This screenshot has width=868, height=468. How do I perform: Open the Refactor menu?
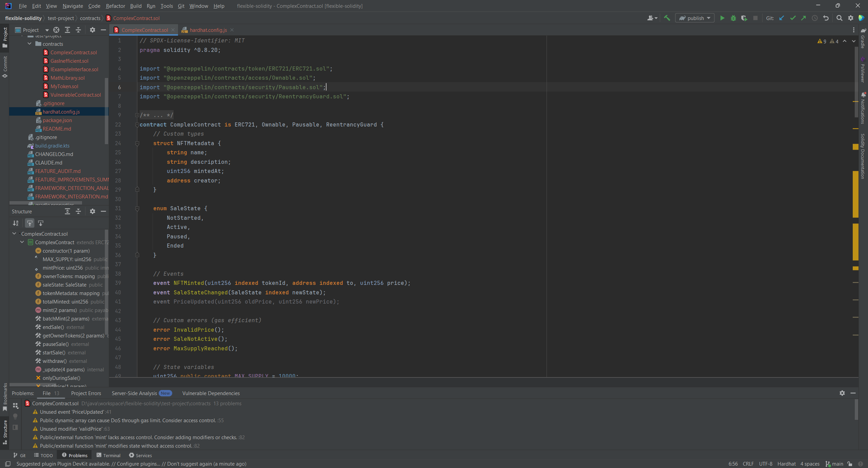pyautogui.click(x=115, y=6)
